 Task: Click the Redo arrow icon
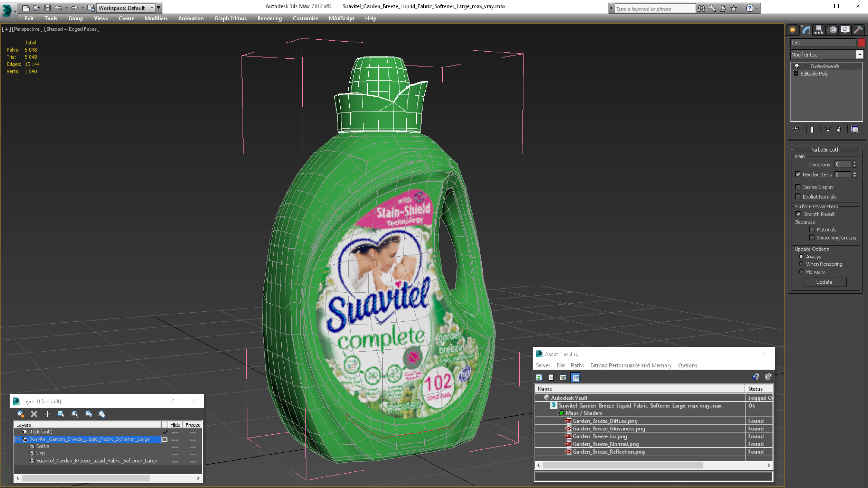point(74,8)
